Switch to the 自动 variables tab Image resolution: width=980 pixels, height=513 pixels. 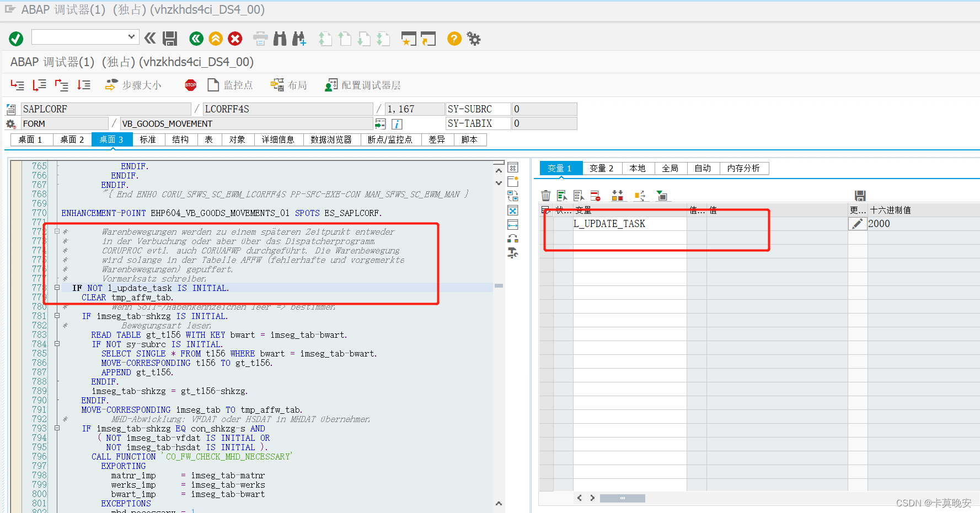[703, 169]
